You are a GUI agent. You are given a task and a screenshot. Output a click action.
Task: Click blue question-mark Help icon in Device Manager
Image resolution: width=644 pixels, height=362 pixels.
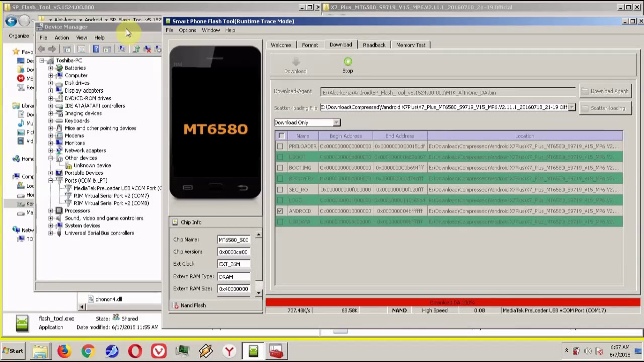(96, 49)
